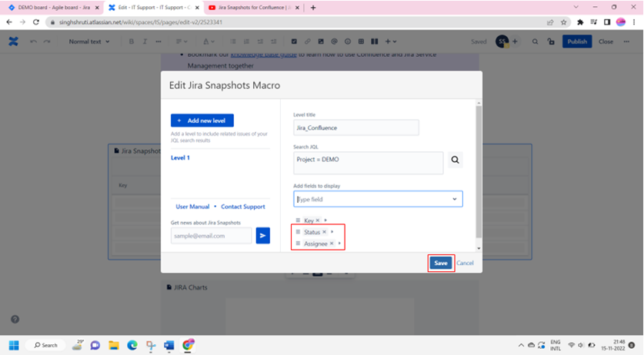Open the text alignment dropdown
Screen dimensions: 644x355
(x=182, y=41)
